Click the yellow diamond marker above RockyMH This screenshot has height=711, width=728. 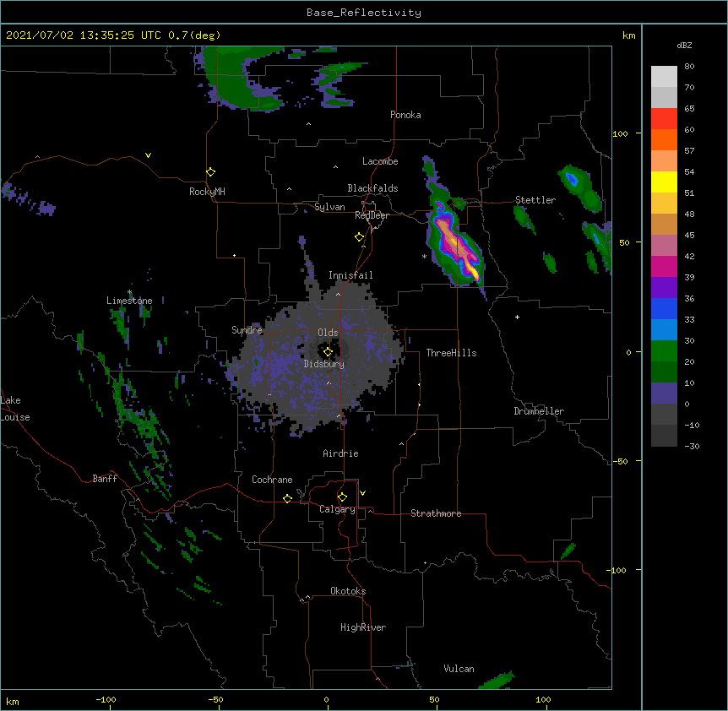[210, 172]
